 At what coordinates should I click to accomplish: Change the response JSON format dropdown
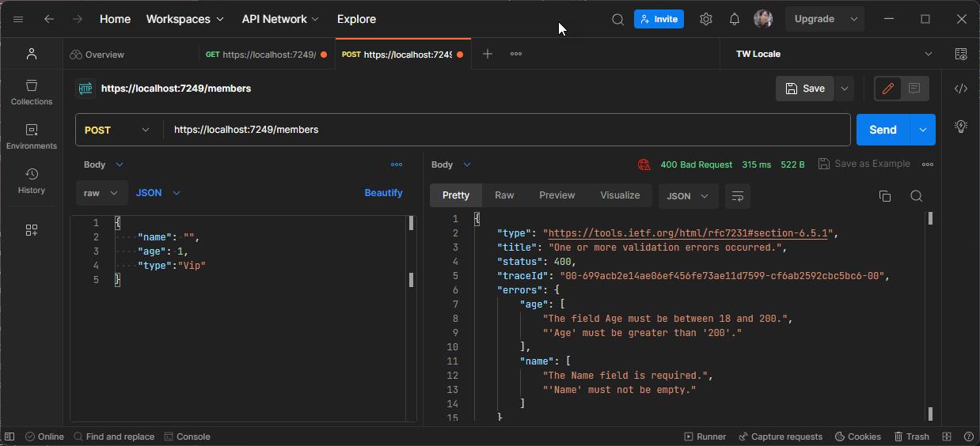[x=688, y=196]
